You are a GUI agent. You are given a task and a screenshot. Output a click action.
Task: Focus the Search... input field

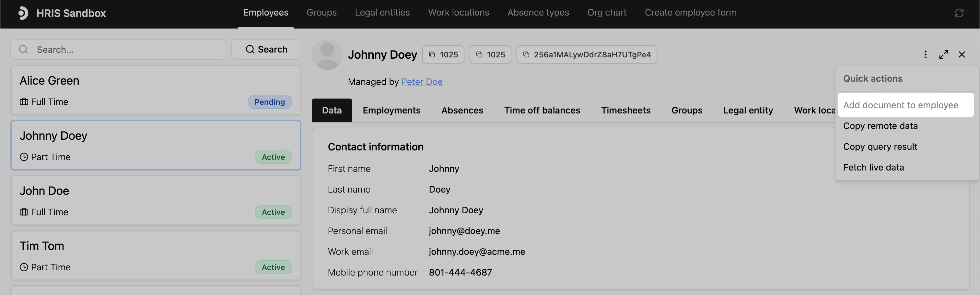[118, 50]
